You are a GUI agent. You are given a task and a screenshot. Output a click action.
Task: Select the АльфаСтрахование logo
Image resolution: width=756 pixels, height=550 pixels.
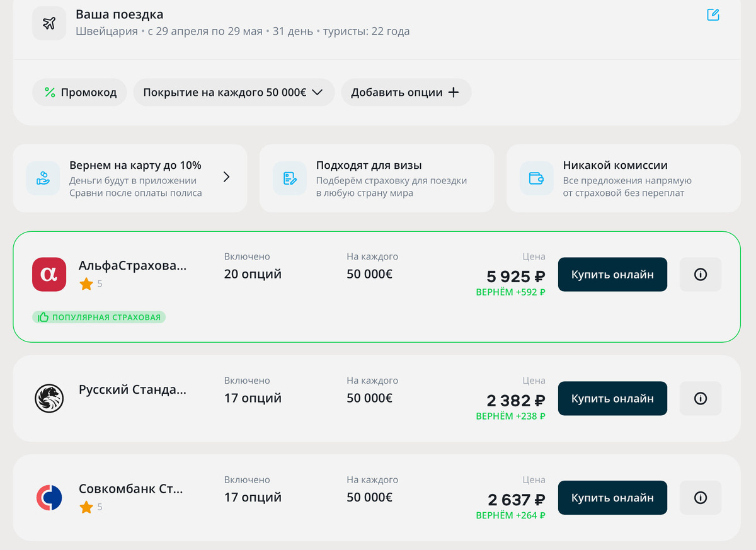[x=49, y=274]
